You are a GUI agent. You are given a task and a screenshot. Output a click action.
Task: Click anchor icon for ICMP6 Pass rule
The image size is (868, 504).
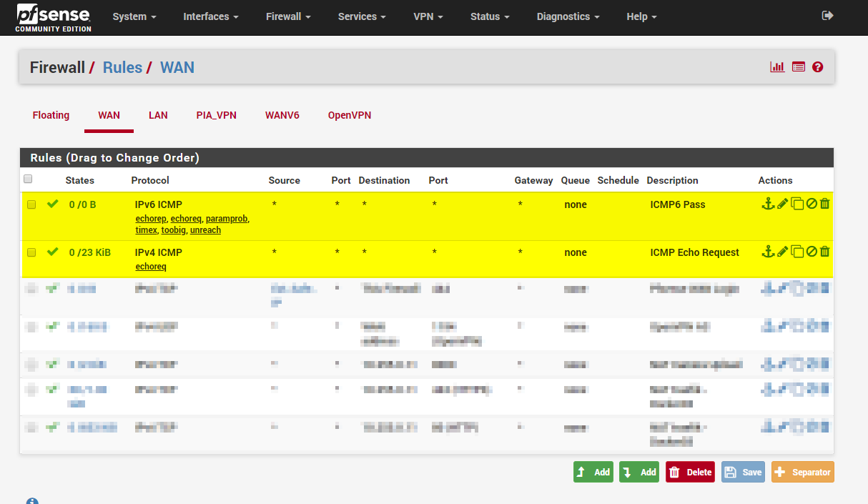[768, 204]
